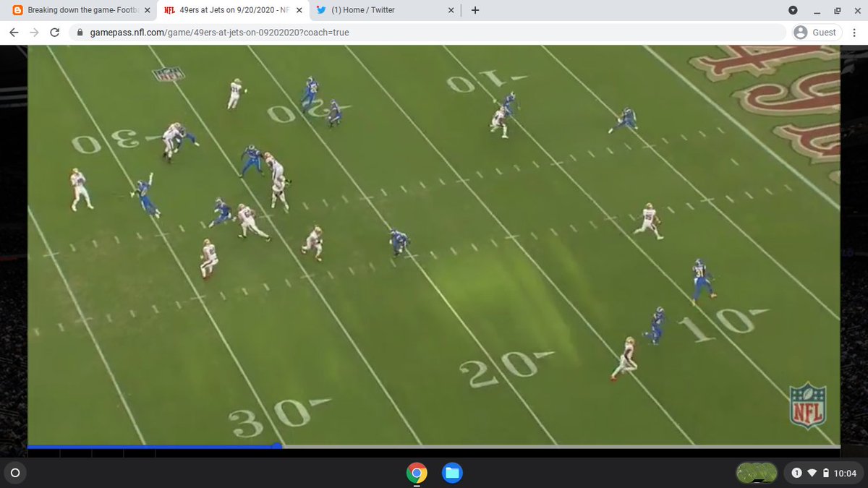Close the Twitter tab
The width and height of the screenshot is (868, 488).
451,10
